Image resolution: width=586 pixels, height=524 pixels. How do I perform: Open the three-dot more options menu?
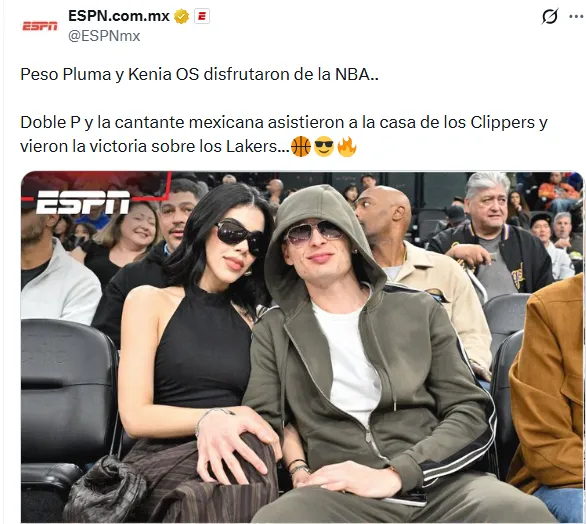pyautogui.click(x=576, y=16)
